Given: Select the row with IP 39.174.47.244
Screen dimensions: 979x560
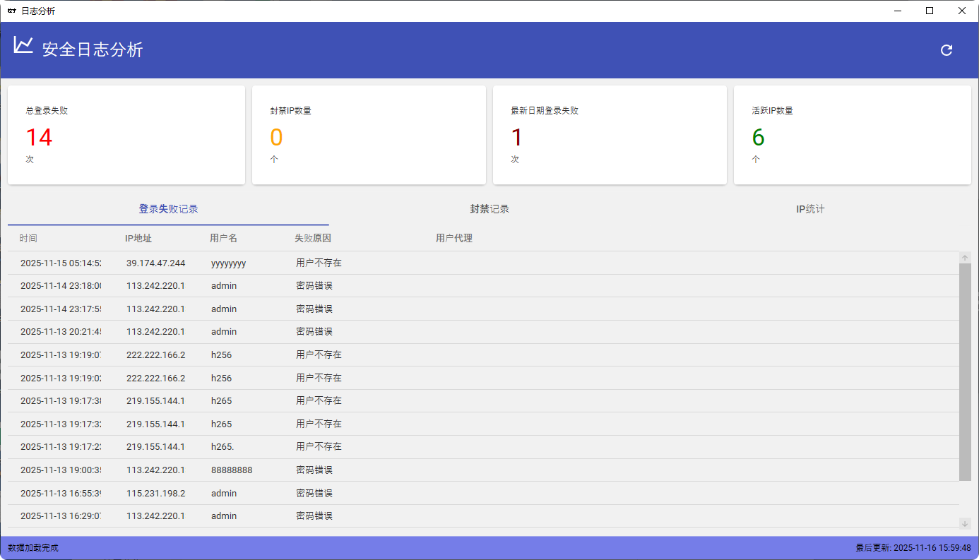Looking at the screenshot, I should click(x=283, y=262).
